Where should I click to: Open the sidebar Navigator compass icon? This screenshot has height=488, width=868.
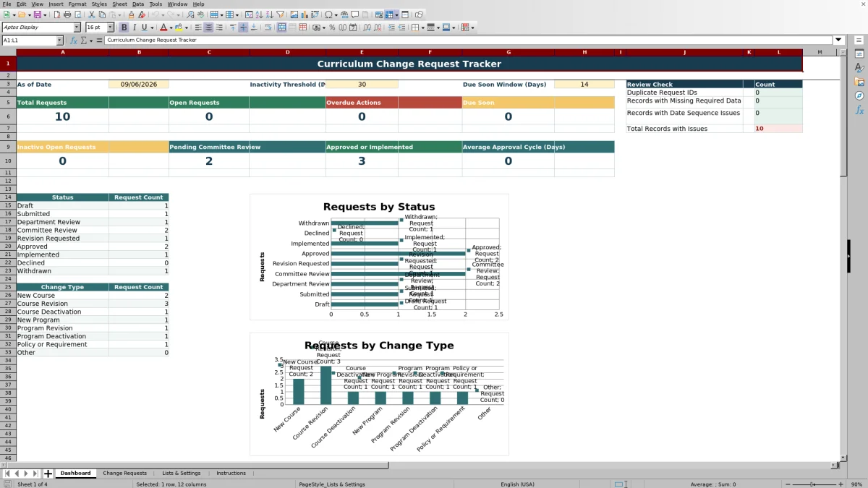click(859, 95)
